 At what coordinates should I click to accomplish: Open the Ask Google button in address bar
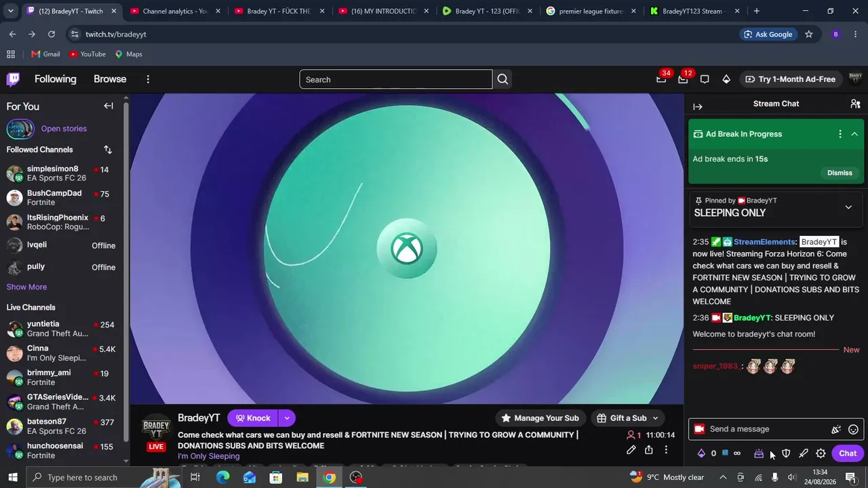point(768,35)
